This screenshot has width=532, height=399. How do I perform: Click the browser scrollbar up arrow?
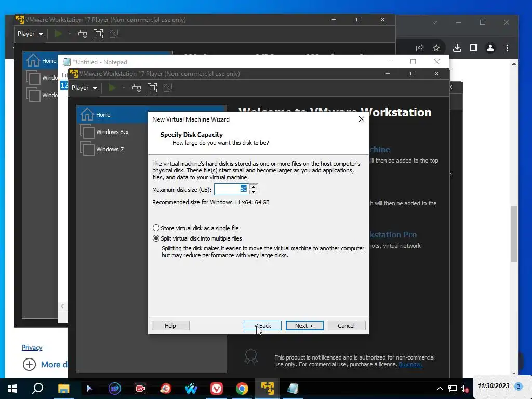pos(514,64)
